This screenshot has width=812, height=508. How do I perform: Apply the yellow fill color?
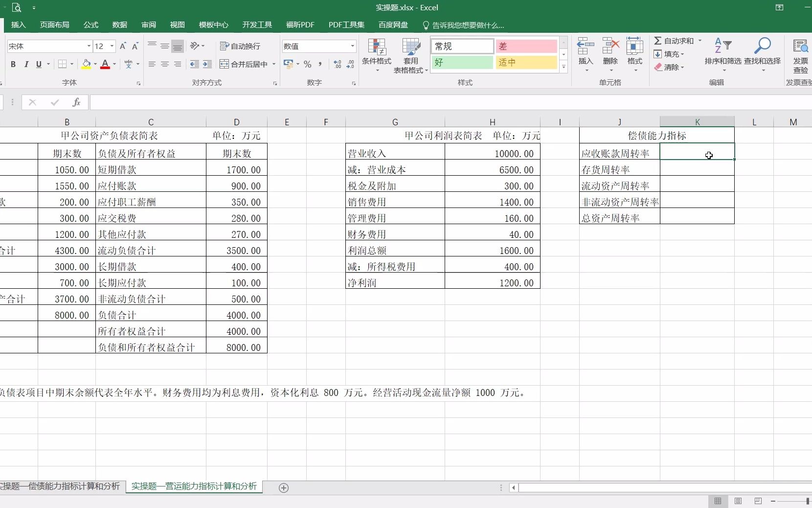(x=87, y=64)
